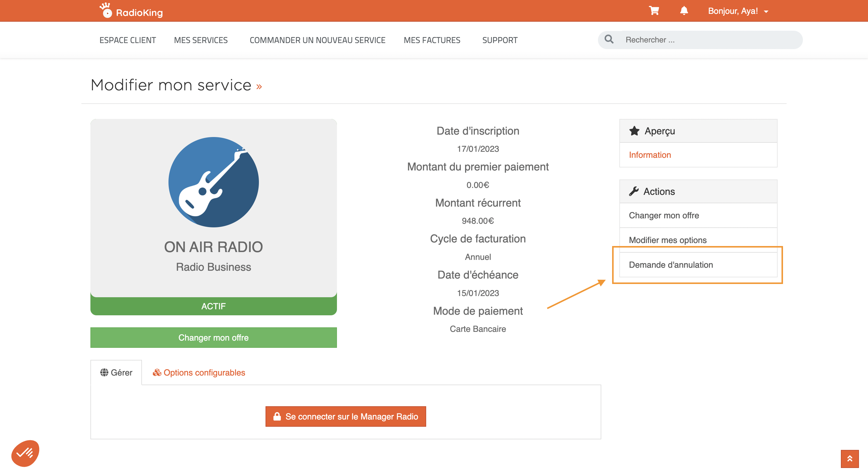
Task: Select Changer mon offre in Actions panel
Action: (698, 215)
